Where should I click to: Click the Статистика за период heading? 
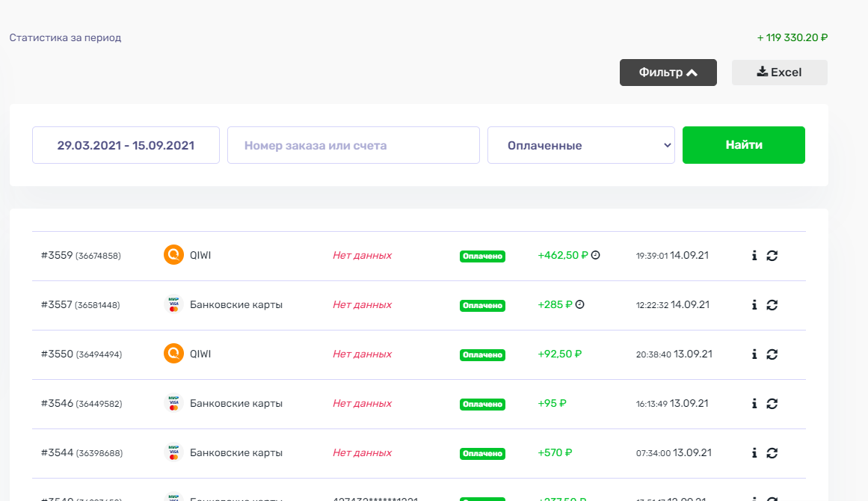coord(65,37)
